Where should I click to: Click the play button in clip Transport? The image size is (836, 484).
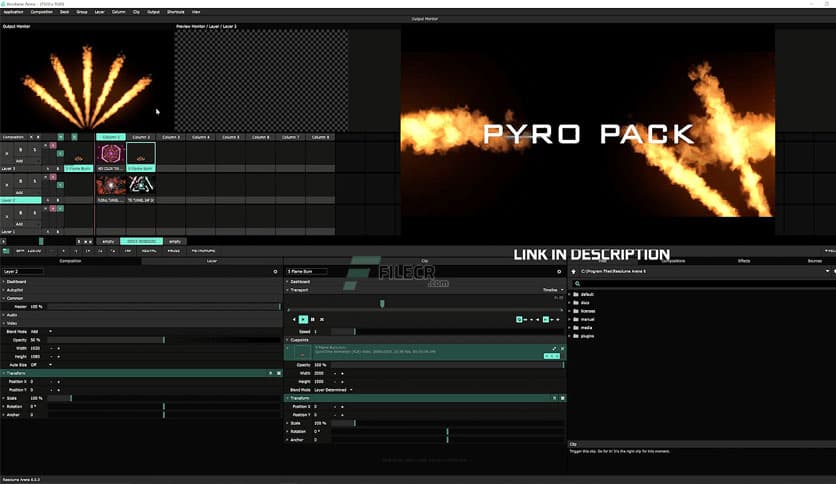click(x=304, y=319)
